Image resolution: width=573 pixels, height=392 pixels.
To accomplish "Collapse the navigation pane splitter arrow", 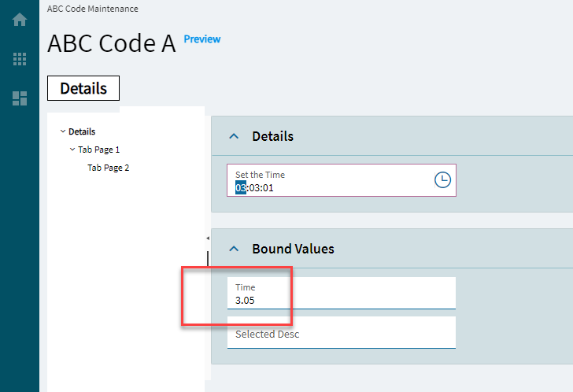I will click(208, 239).
